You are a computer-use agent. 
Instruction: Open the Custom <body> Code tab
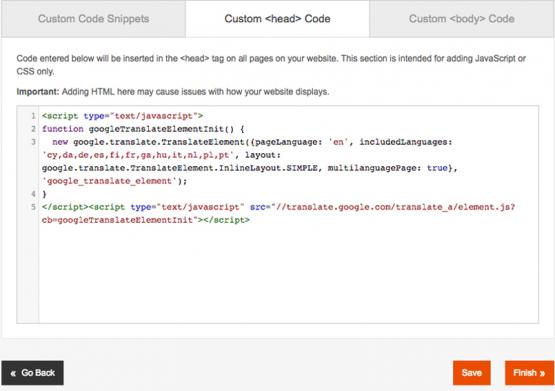click(462, 19)
